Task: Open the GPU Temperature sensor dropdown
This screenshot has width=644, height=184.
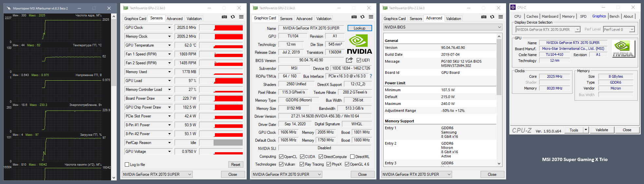Action: point(169,45)
